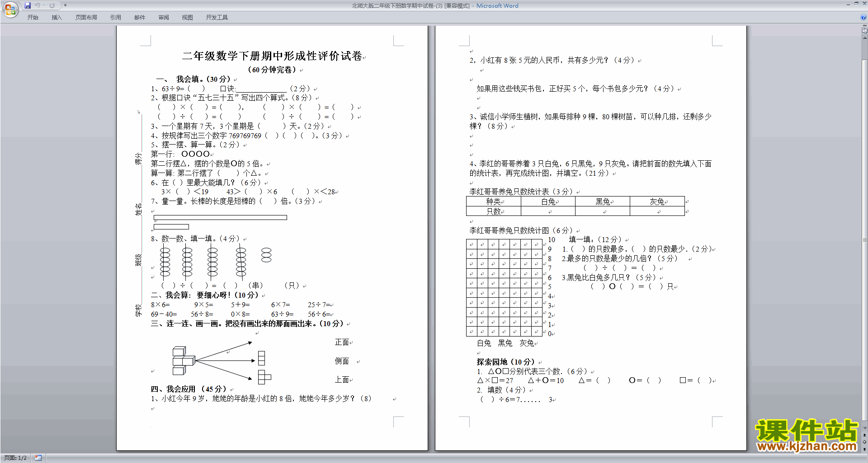Switch to the 审阅 tab

point(164,18)
